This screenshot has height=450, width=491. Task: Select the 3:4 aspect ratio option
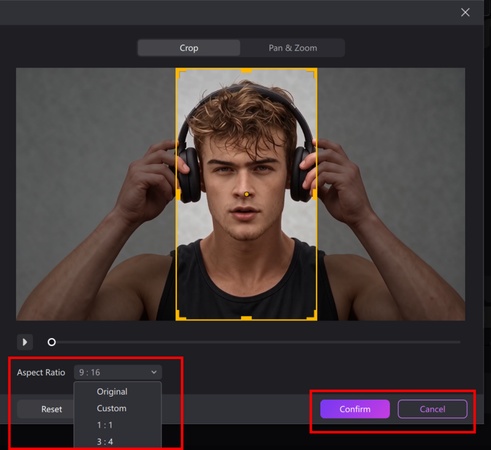coord(105,442)
